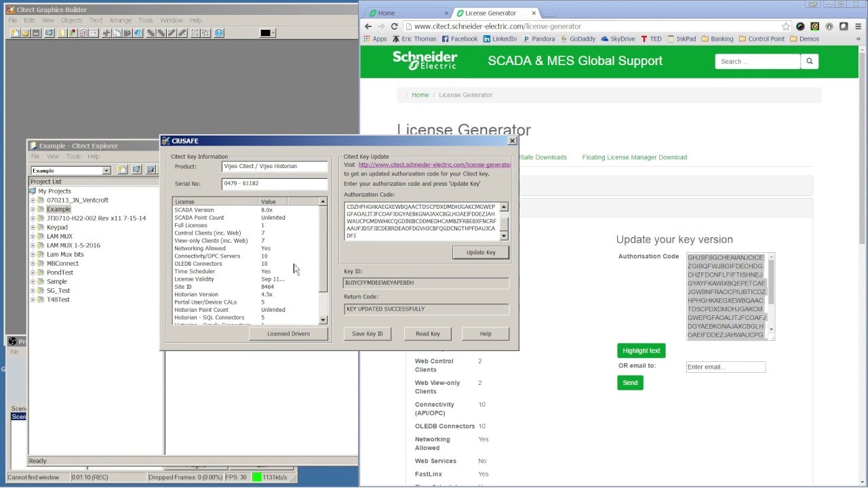Open the SkyDrive bookmark
Viewport: 868px width, 488px height.
click(618, 39)
